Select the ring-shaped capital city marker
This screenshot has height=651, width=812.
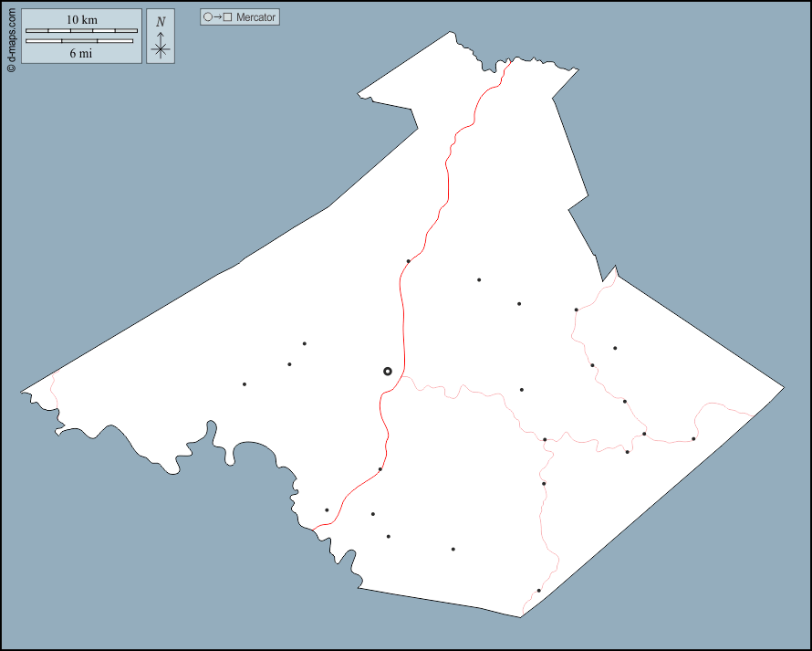[x=387, y=371]
